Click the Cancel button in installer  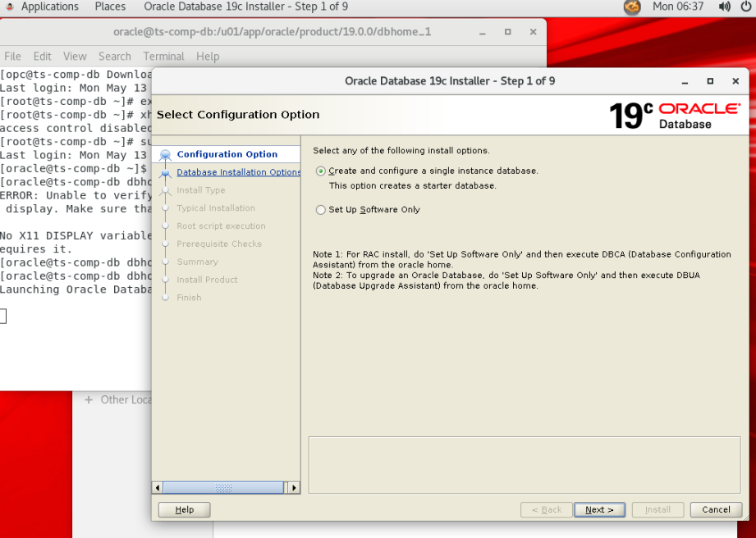point(716,509)
